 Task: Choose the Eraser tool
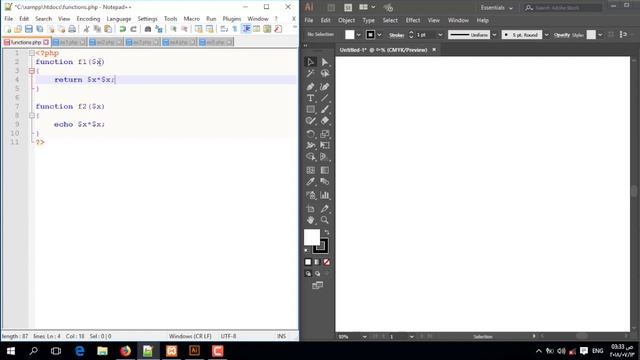(324, 121)
